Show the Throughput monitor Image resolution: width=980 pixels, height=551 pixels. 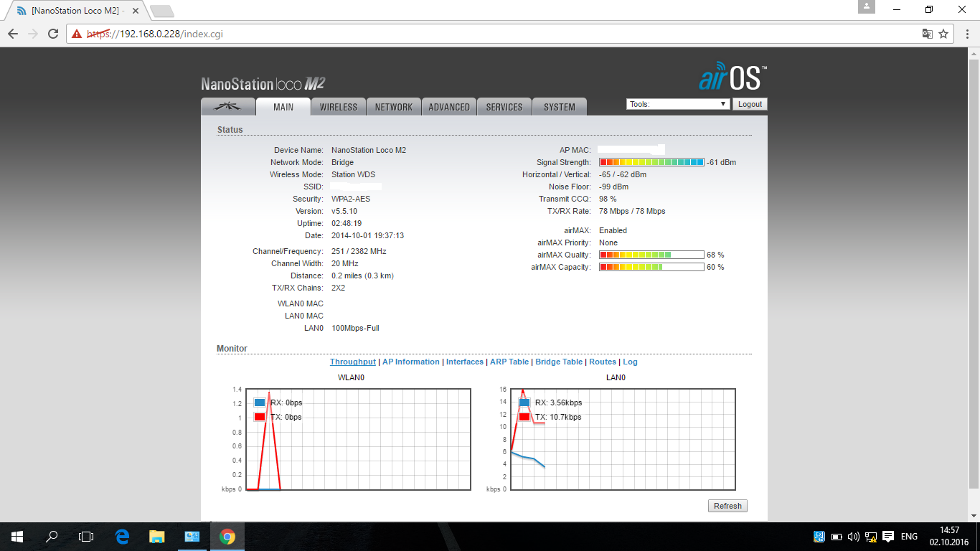pyautogui.click(x=353, y=362)
